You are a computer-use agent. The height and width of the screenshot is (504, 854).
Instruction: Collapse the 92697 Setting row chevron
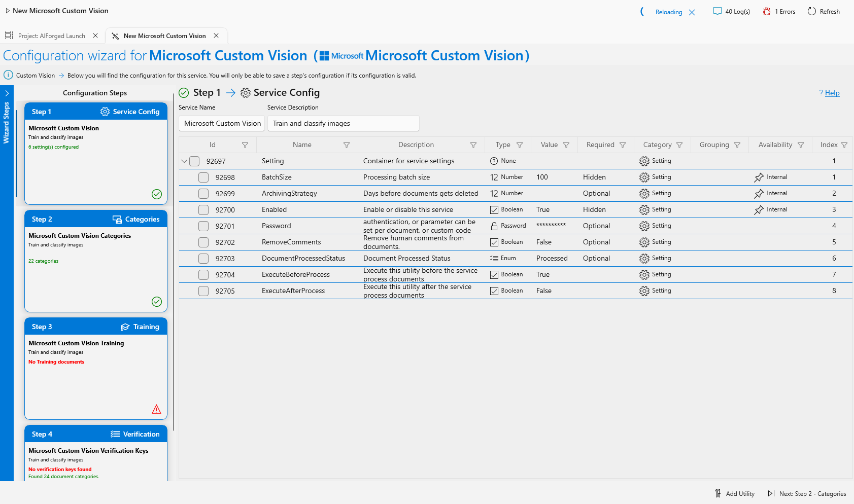point(184,161)
